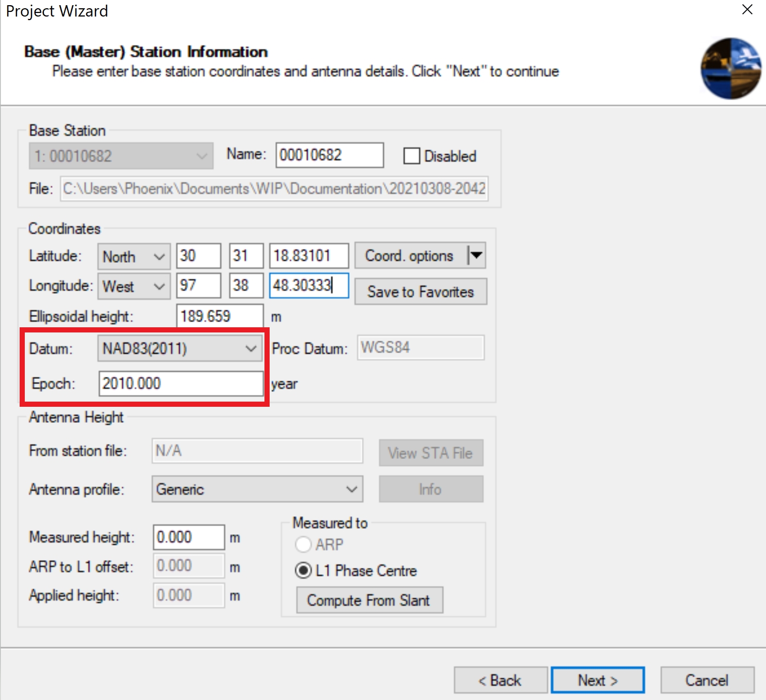766x700 pixels.
Task: Click the latitude seconds field 18.83101
Action: (x=308, y=256)
